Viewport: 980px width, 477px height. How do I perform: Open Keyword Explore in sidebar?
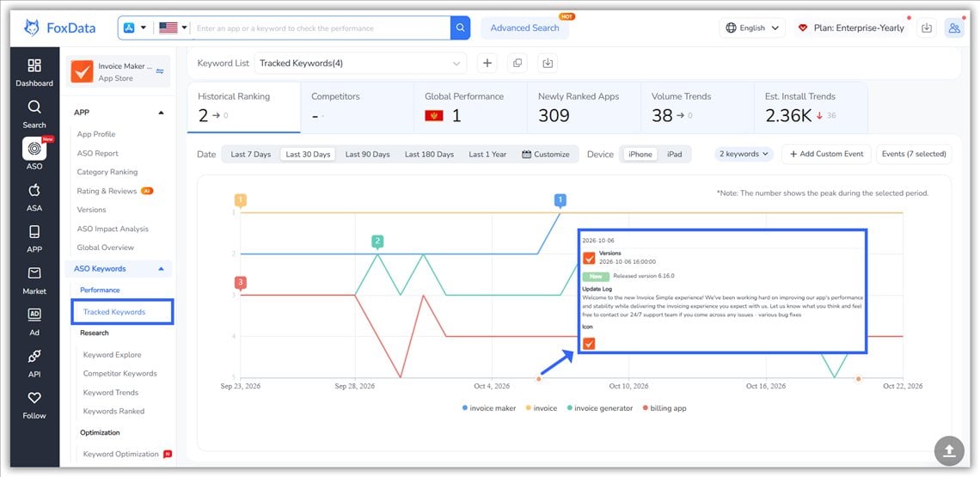[112, 354]
